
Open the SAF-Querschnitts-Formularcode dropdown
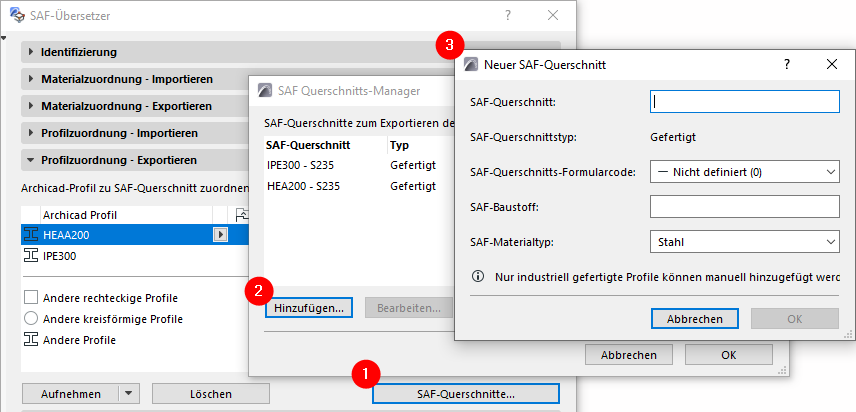pos(743,172)
